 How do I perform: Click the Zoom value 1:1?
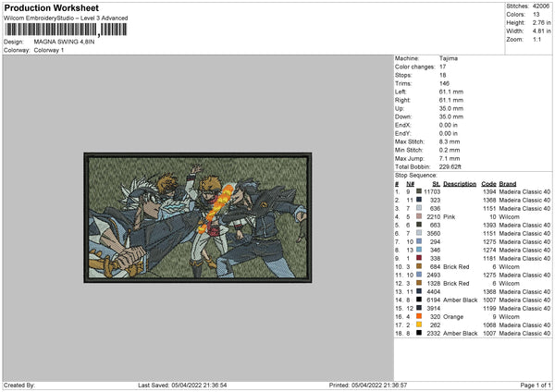[x=536, y=39]
